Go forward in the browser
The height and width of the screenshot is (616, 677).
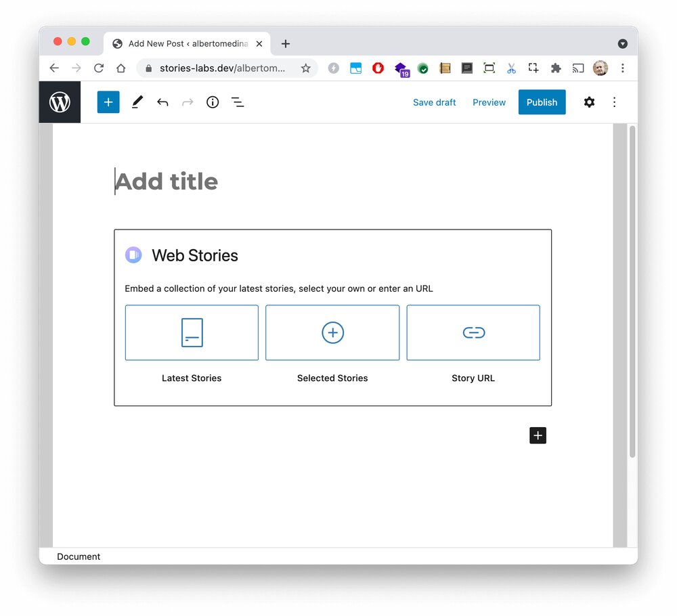[x=77, y=68]
